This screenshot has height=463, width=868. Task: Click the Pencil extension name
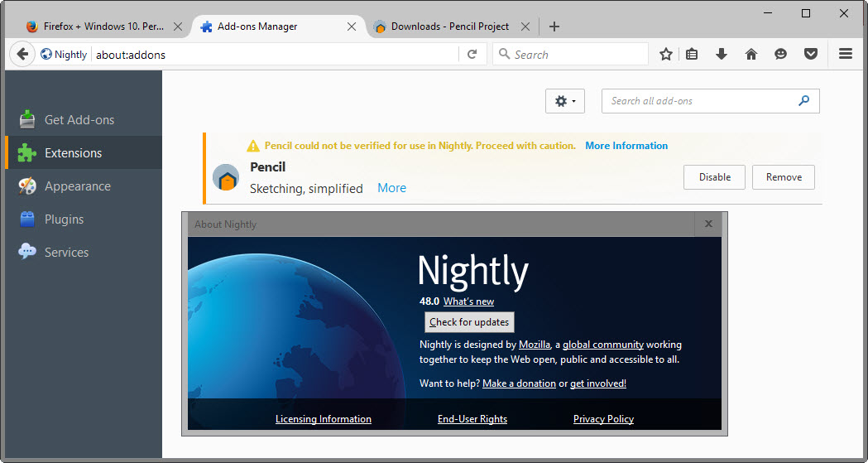268,166
